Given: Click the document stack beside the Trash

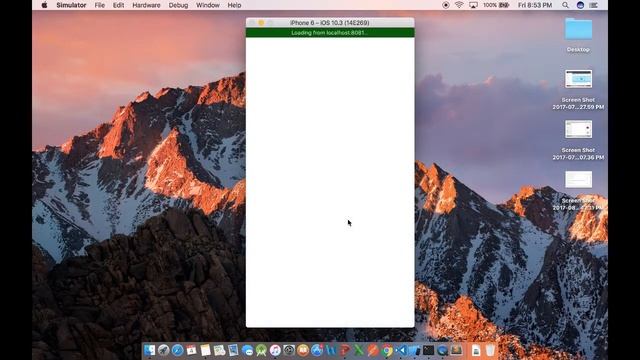Looking at the screenshot, I should [476, 350].
